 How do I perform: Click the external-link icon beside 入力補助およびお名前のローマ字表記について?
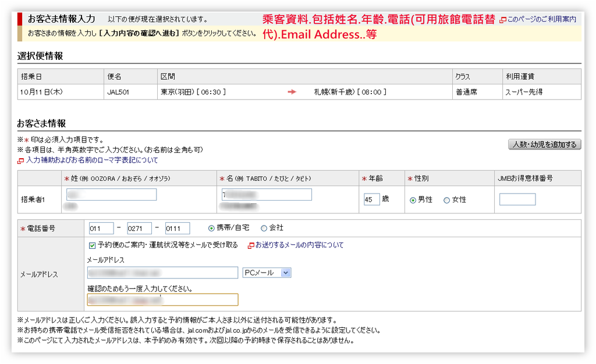[x=20, y=161]
